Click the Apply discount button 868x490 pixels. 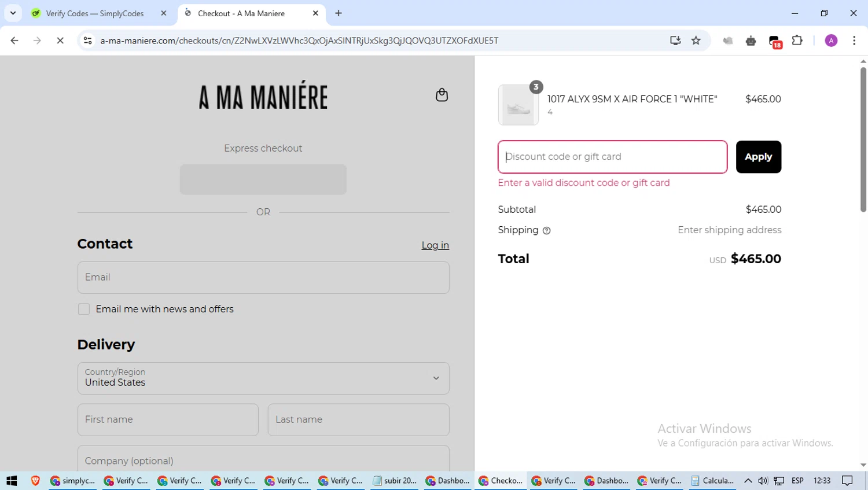[x=759, y=157]
